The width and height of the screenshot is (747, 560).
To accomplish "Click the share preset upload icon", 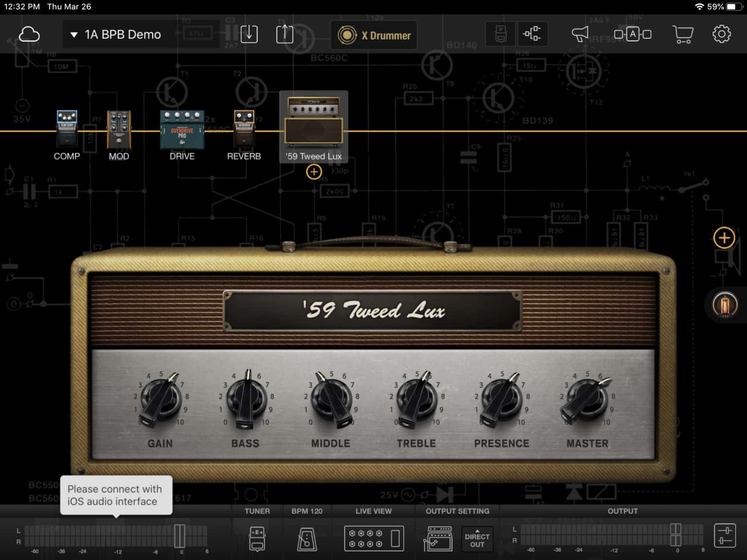I will tap(285, 34).
